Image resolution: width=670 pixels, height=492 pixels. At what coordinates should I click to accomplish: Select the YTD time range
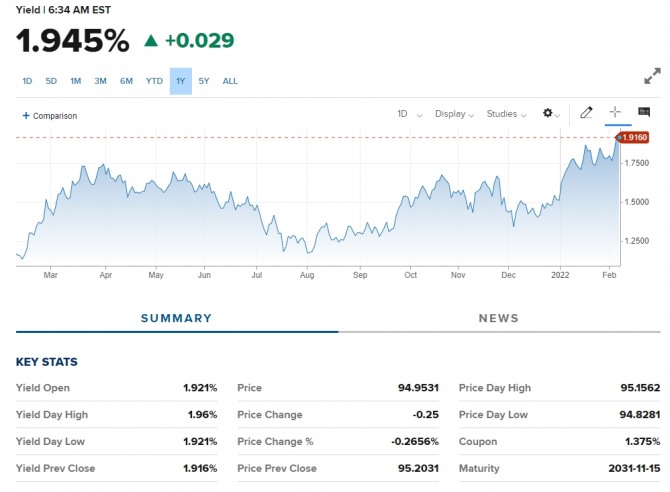tap(154, 81)
